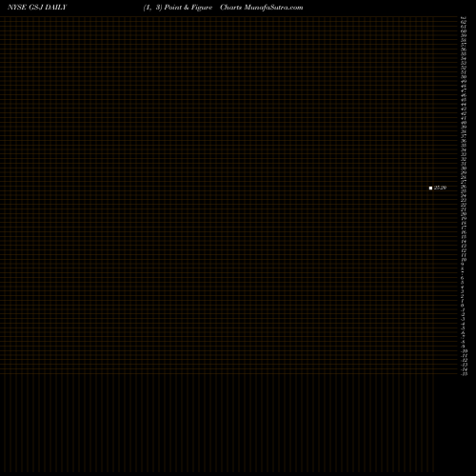This screenshot has width=476, height=476.
Task: Click the NYSE GSJ DAILY title
Action: coord(37,8)
